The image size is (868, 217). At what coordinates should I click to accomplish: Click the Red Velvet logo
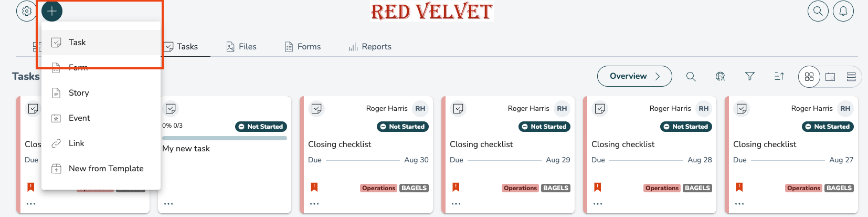click(x=432, y=12)
